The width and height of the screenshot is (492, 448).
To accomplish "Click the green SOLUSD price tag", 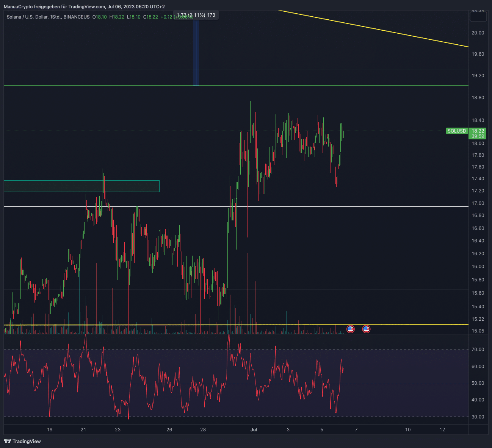I will 457,131.
